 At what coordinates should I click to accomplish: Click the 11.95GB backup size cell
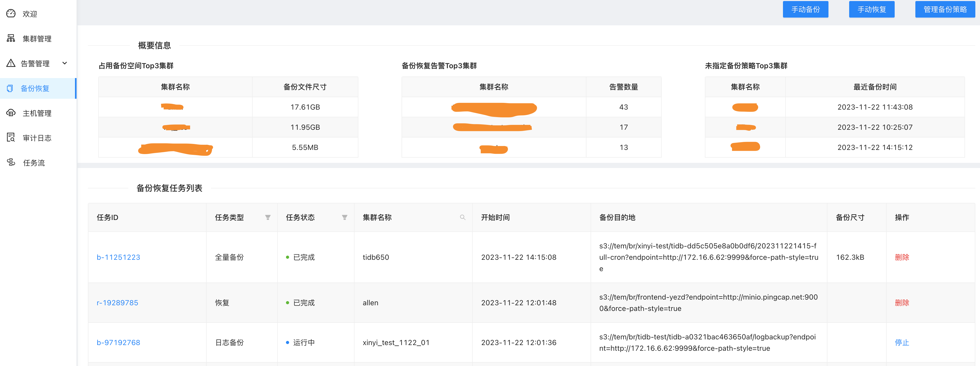coord(305,127)
